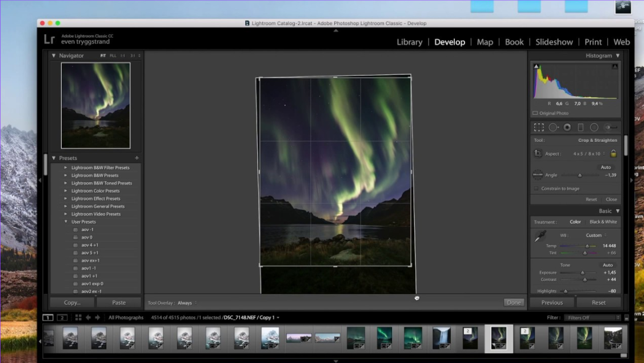Pick the Straighten level tool icon
Image resolution: width=644 pixels, height=363 pixels.
pyautogui.click(x=538, y=175)
